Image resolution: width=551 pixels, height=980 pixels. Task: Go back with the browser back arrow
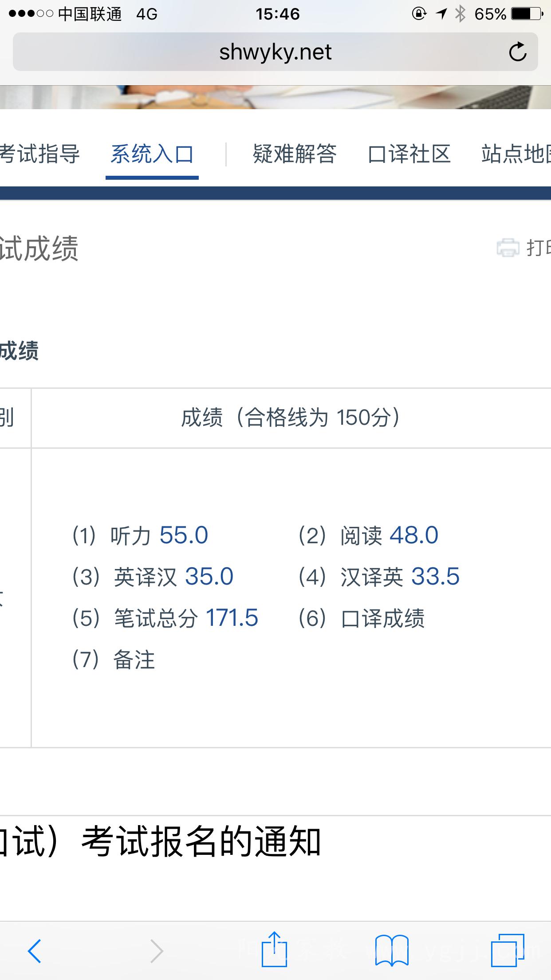(35, 951)
